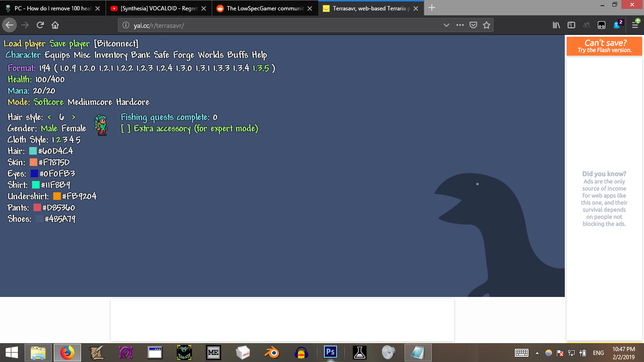Open the Firefox Library icon
644x362 pixels.
[x=556, y=25]
